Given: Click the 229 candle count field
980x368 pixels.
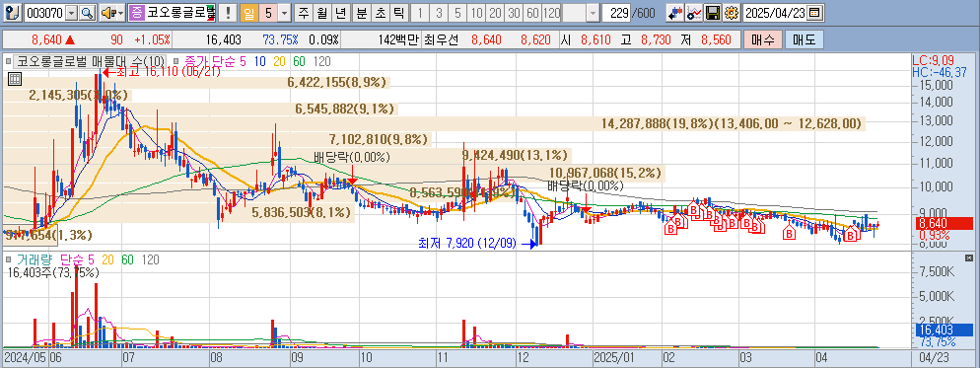Looking at the screenshot, I should click(615, 13).
